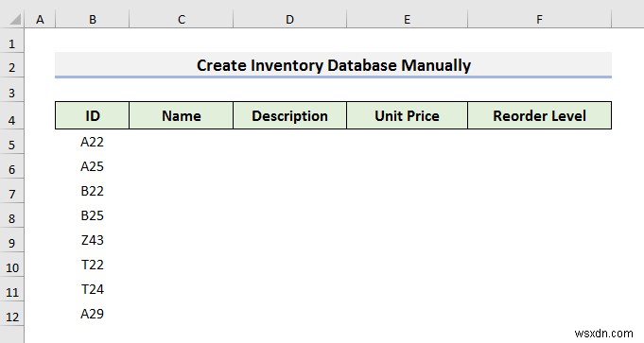
Task: Select the 'Unit Price' header cell
Action: click(407, 115)
